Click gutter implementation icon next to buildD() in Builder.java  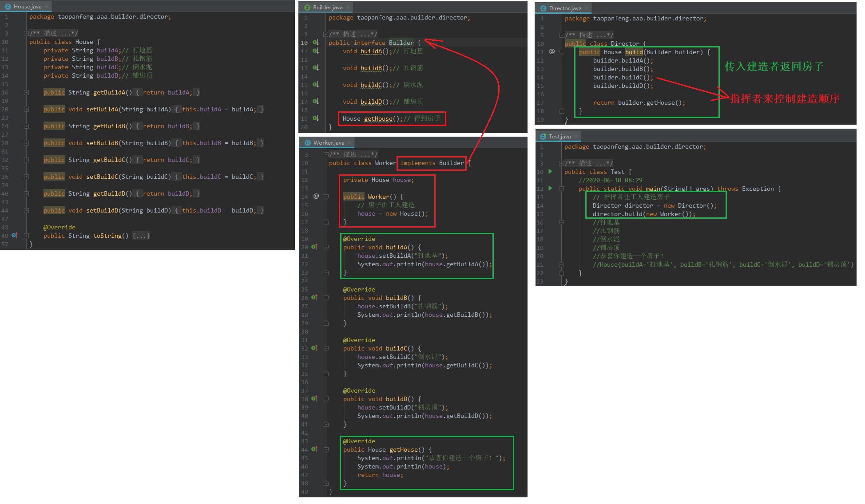[315, 102]
